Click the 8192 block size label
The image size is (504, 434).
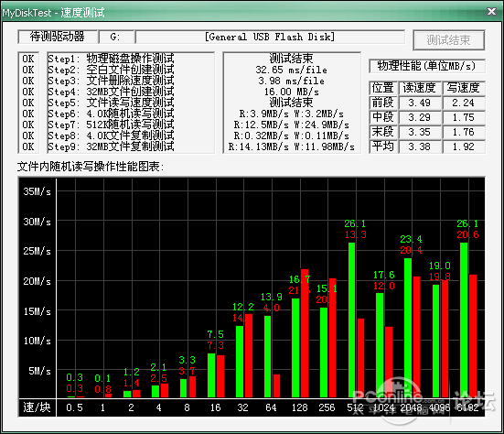467,407
